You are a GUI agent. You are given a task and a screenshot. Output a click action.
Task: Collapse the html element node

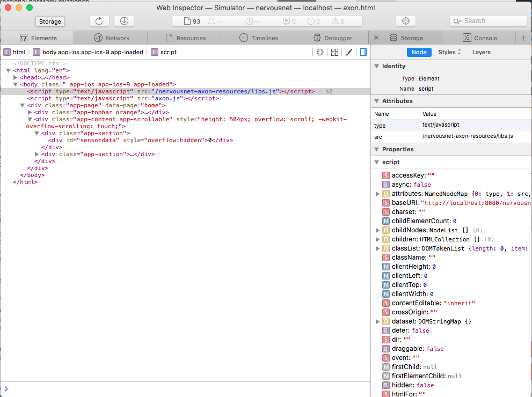tap(9, 70)
